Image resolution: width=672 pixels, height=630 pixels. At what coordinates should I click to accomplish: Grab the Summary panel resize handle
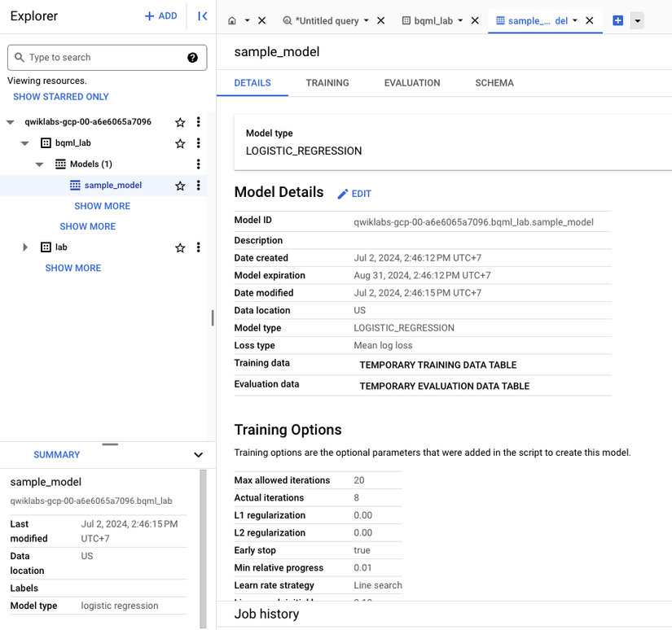[x=110, y=444]
